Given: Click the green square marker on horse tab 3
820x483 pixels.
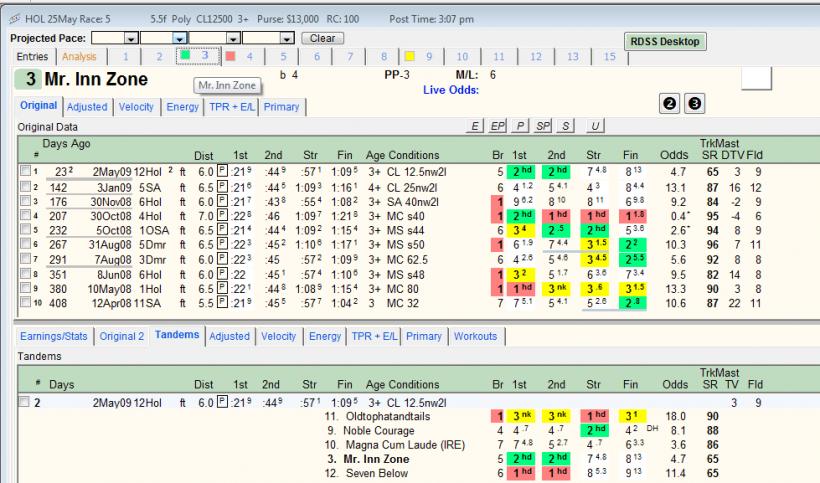Looking at the screenshot, I should coord(185,55).
